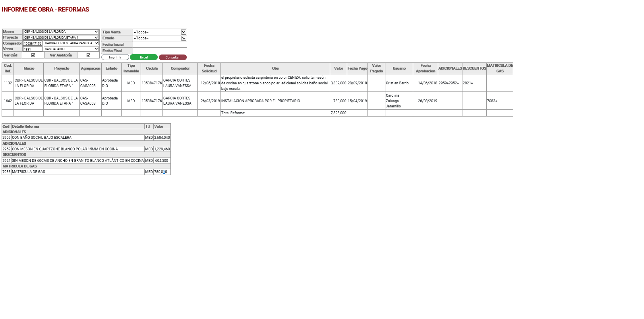Select reference code 1642

pos(8,101)
